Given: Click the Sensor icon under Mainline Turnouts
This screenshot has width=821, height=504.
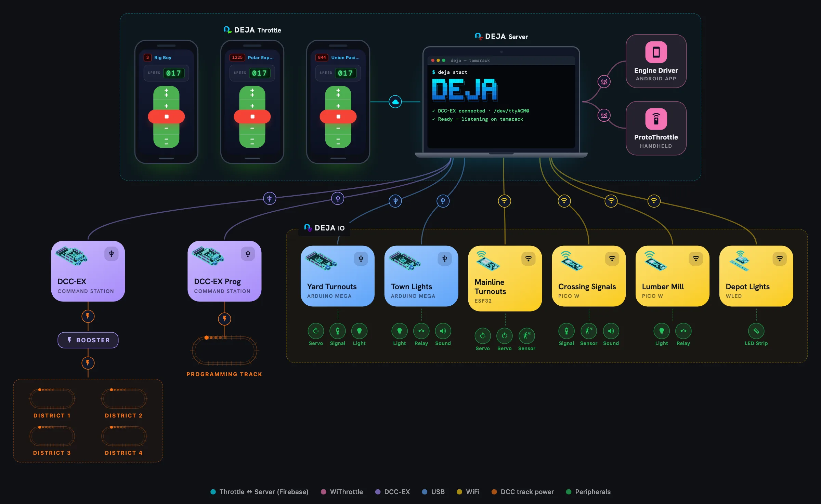Looking at the screenshot, I should click(x=526, y=336).
